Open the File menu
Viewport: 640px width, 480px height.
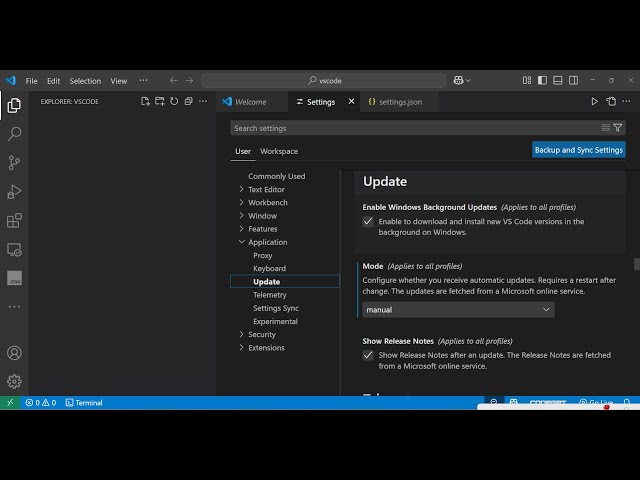click(31, 81)
